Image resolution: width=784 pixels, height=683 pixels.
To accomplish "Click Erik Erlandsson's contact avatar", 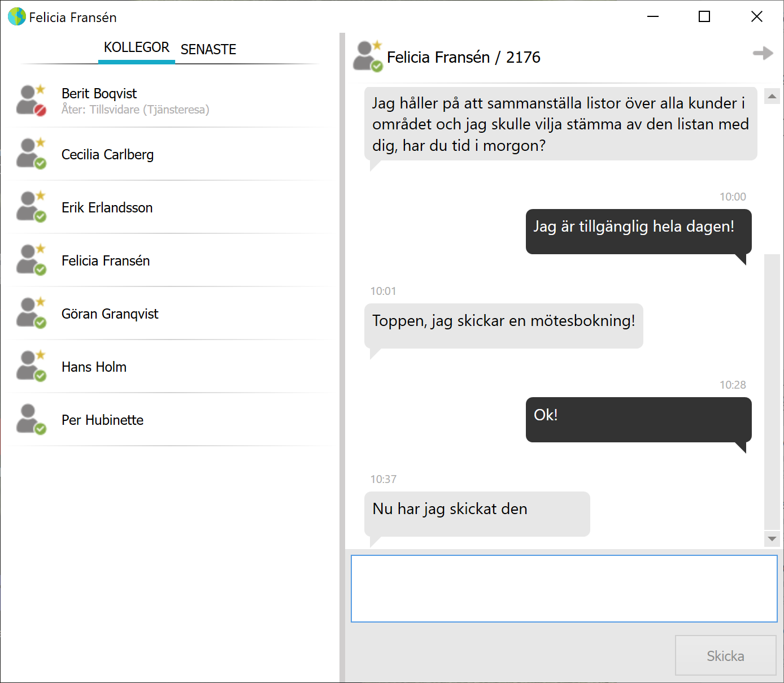I will [31, 207].
